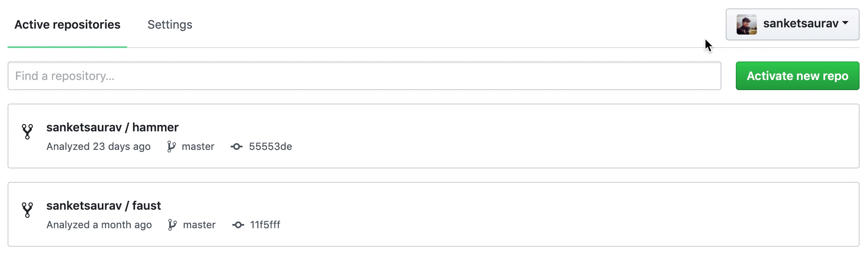This screenshot has height=256, width=868.
Task: Click the master branch label for hammer
Action: point(198,147)
